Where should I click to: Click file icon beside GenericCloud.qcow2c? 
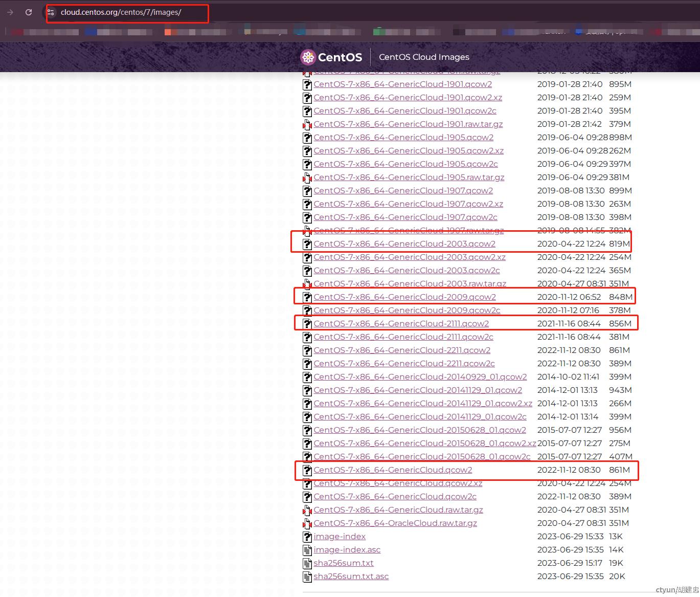click(x=307, y=497)
